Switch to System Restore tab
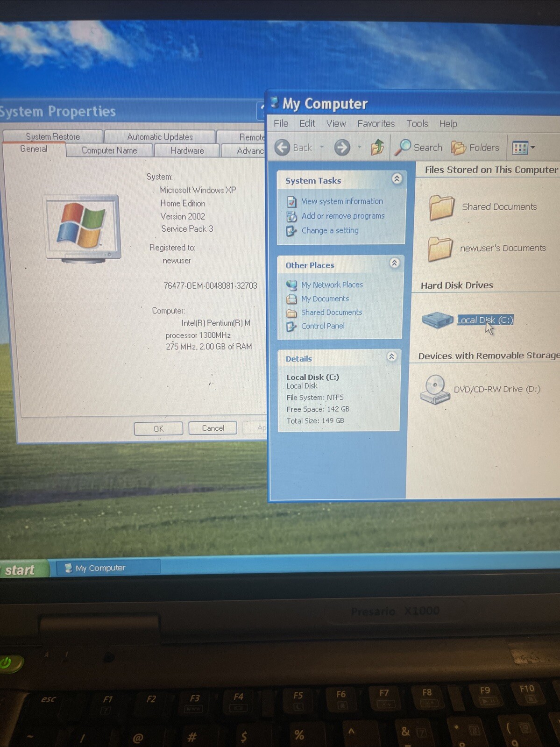Screen dimensions: 560x747 [53, 136]
